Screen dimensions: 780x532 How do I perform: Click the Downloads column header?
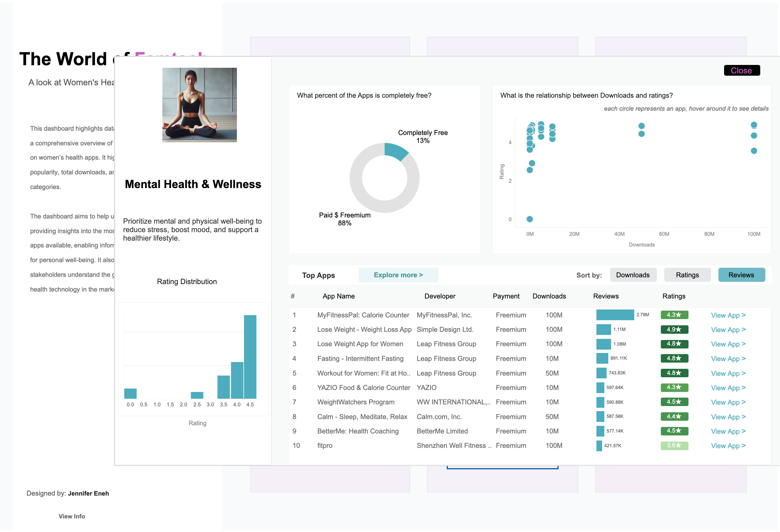(x=549, y=296)
